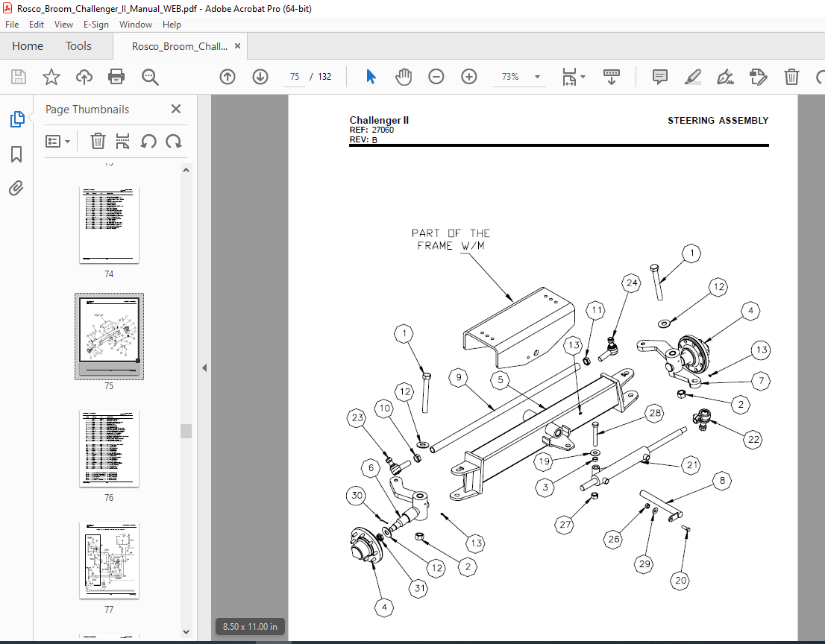825x644 pixels.
Task: Click the upload to cloud icon
Action: pyautogui.click(x=84, y=77)
